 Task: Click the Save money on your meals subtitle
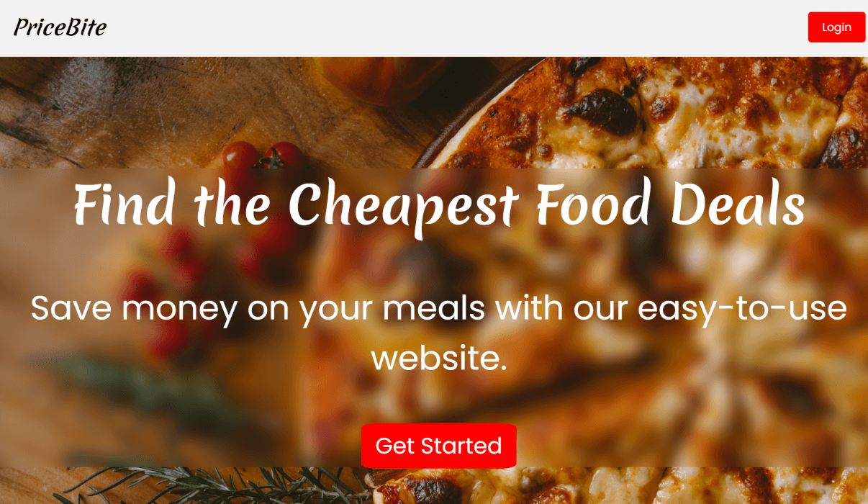click(438, 333)
